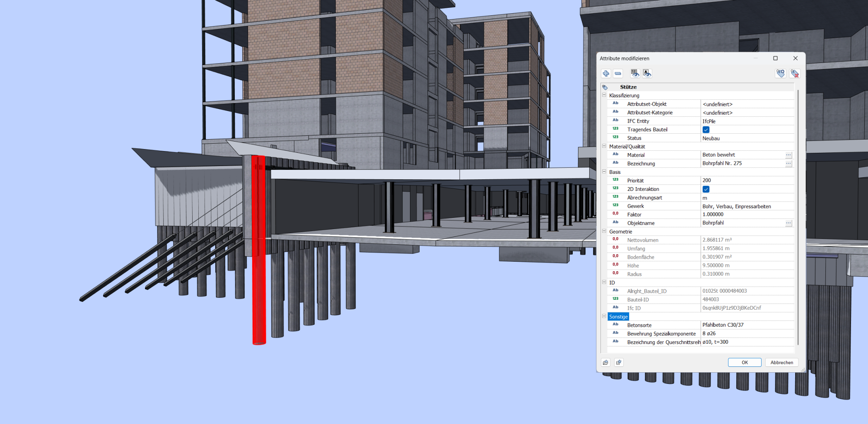Open the Material browse ellipsis button
Screen dimensions: 868x424
[x=788, y=155]
